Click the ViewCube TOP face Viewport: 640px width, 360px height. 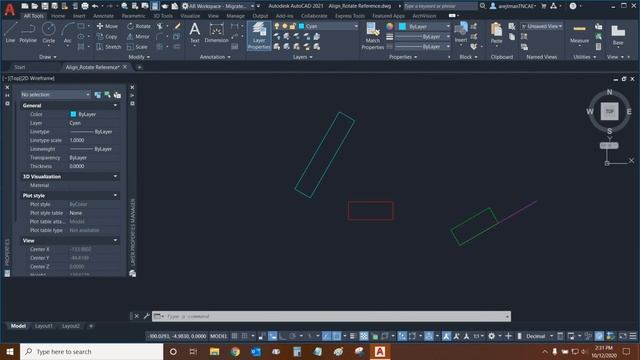click(609, 111)
